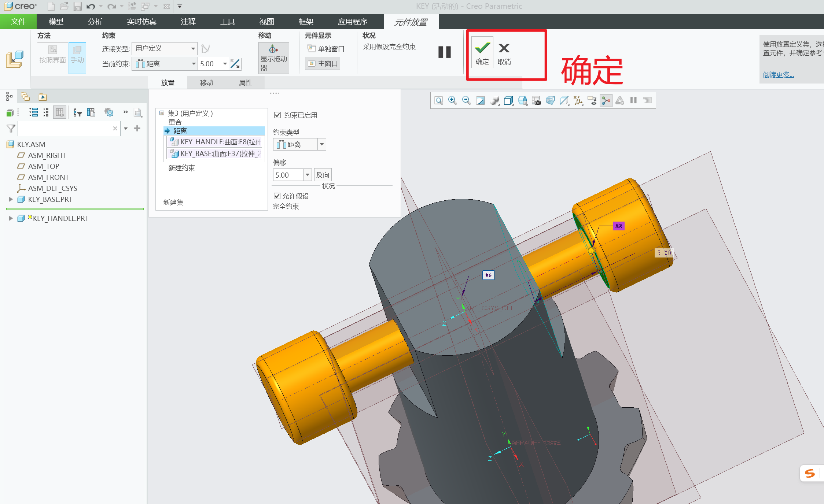Uncheck the Constraint Enabled checkbox

(277, 115)
